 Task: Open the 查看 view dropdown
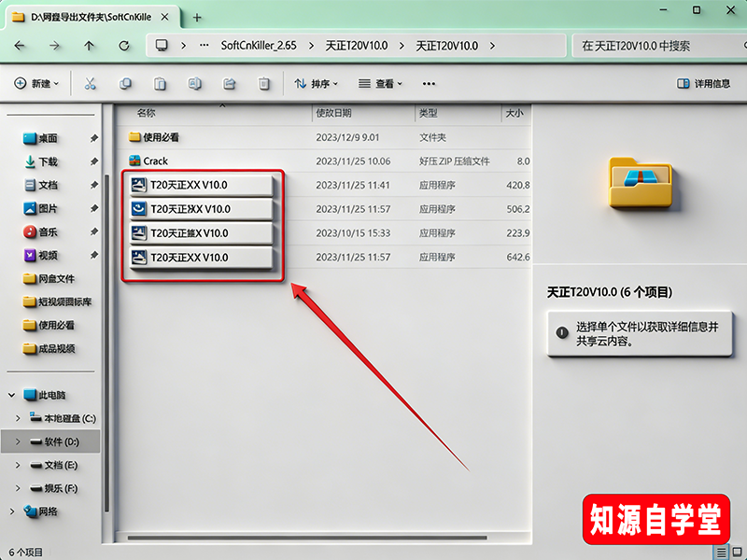tap(380, 83)
